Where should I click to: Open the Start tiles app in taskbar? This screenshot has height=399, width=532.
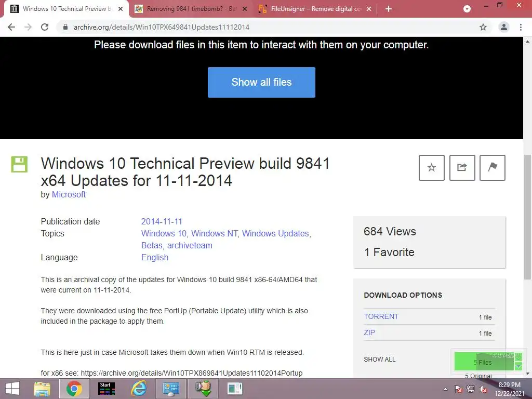[x=107, y=389]
